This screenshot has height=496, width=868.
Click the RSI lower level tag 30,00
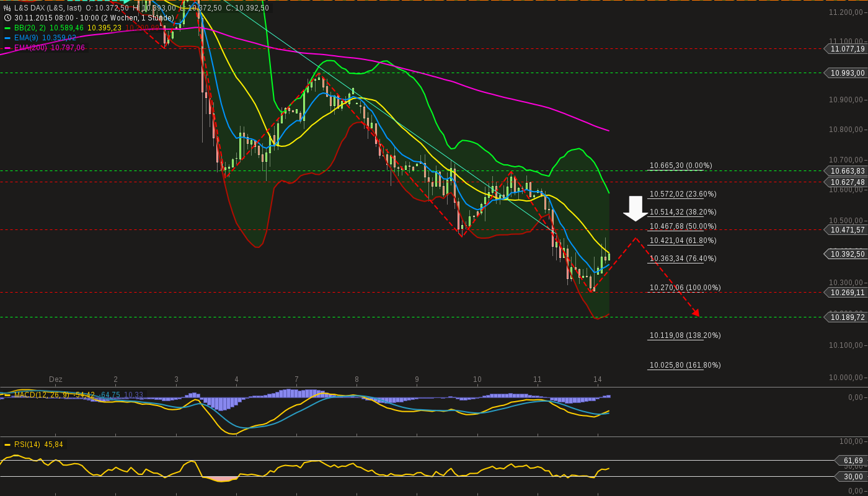click(x=852, y=477)
